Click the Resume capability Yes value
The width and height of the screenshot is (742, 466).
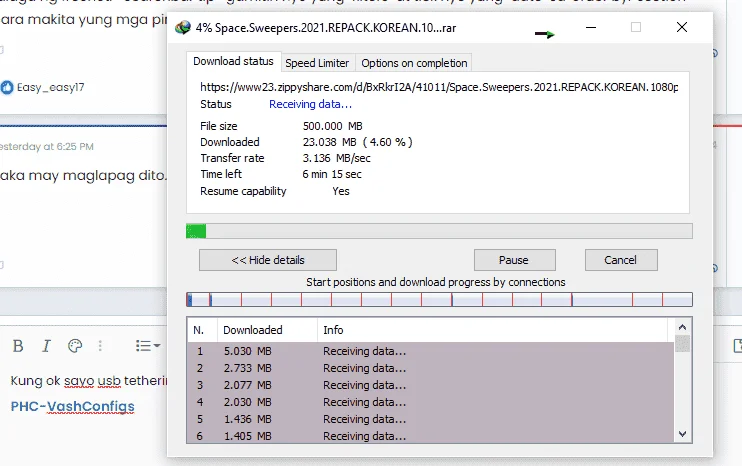[341, 191]
